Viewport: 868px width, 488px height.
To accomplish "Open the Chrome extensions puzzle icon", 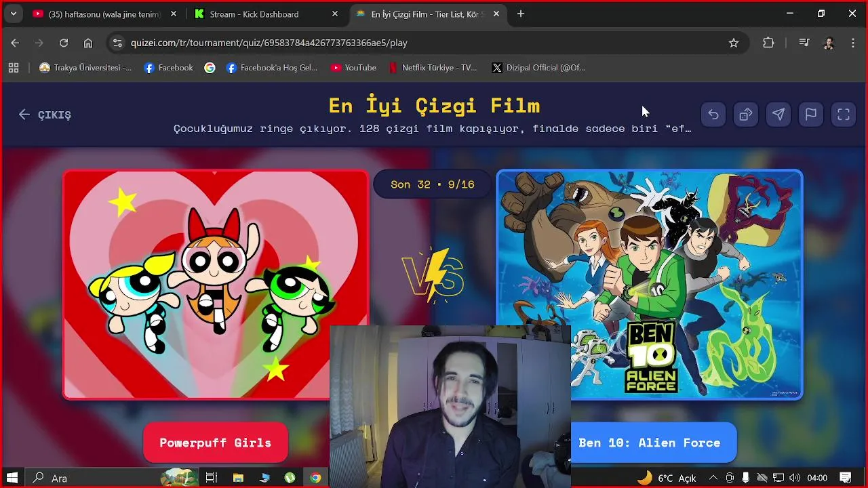I will point(768,43).
